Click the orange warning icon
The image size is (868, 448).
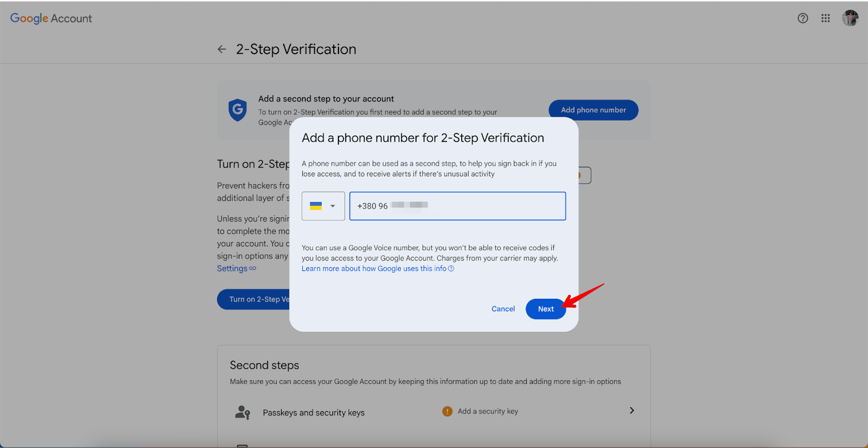tap(447, 412)
